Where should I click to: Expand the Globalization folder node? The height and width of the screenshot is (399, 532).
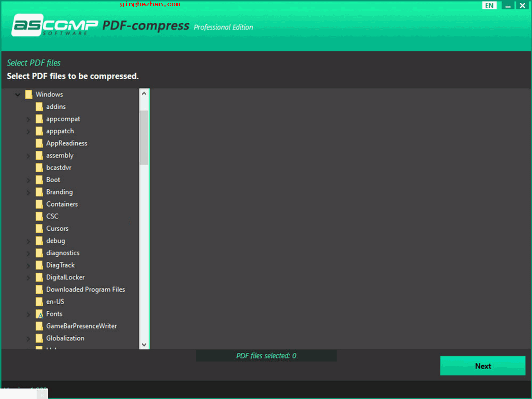click(28, 339)
